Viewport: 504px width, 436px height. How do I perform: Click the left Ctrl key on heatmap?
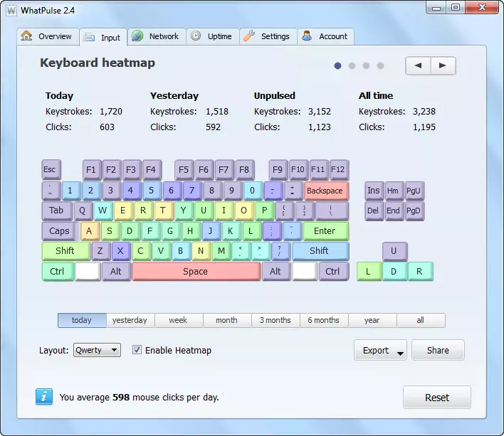pyautogui.click(x=58, y=271)
